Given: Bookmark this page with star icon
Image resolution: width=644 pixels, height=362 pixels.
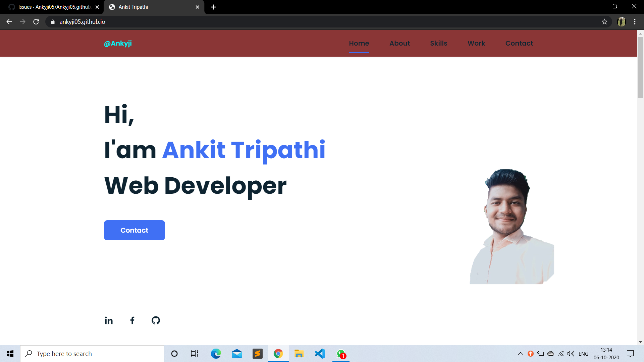Looking at the screenshot, I should click(x=604, y=22).
